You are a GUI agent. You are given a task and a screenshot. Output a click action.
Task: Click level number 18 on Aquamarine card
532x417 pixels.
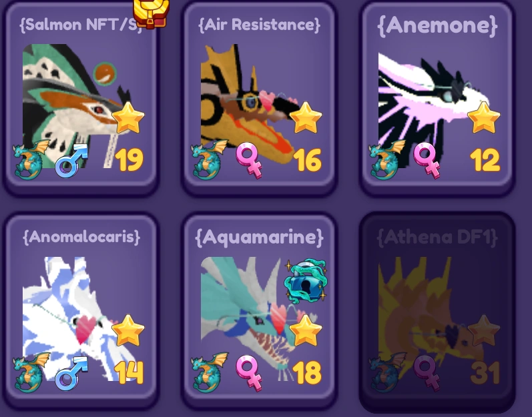307,372
